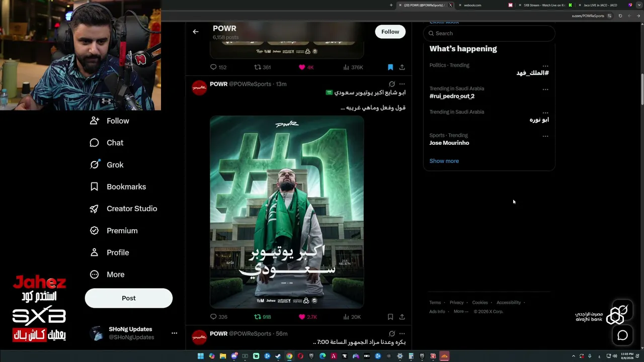The image size is (644, 362).
Task: Share the post with 376K views
Action: tap(402, 67)
